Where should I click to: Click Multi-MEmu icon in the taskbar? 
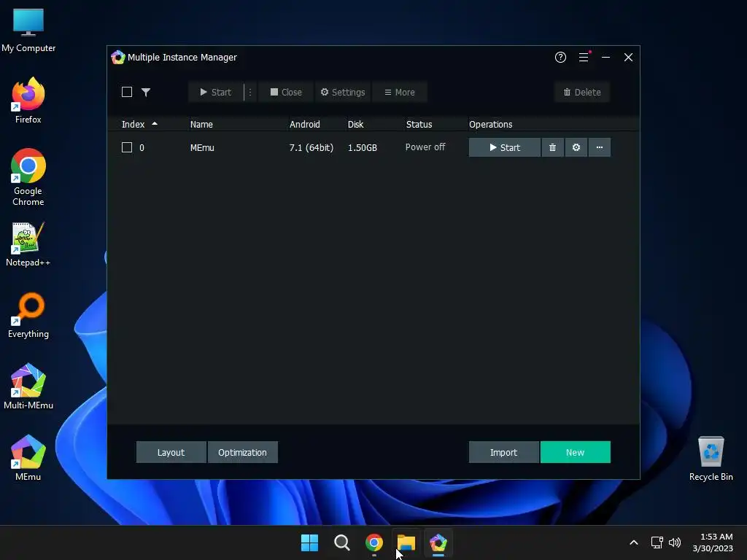pyautogui.click(x=438, y=542)
